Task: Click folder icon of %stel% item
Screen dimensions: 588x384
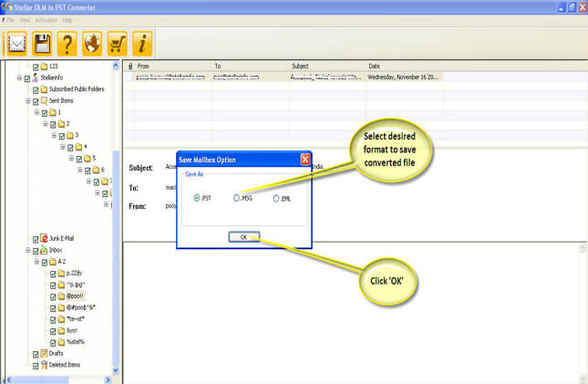Action: (61, 342)
